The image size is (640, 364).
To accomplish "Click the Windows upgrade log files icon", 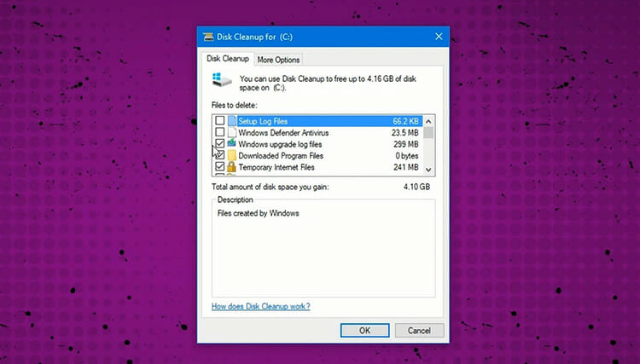I will 232,143.
